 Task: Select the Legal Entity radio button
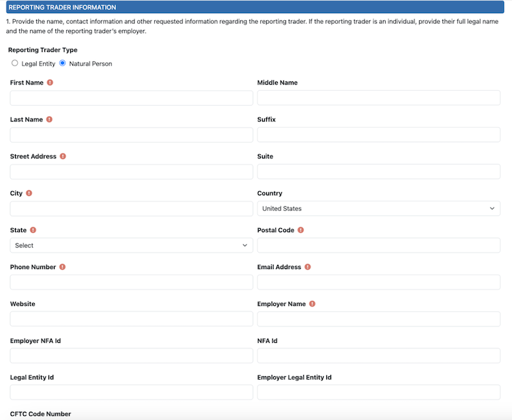tap(15, 63)
